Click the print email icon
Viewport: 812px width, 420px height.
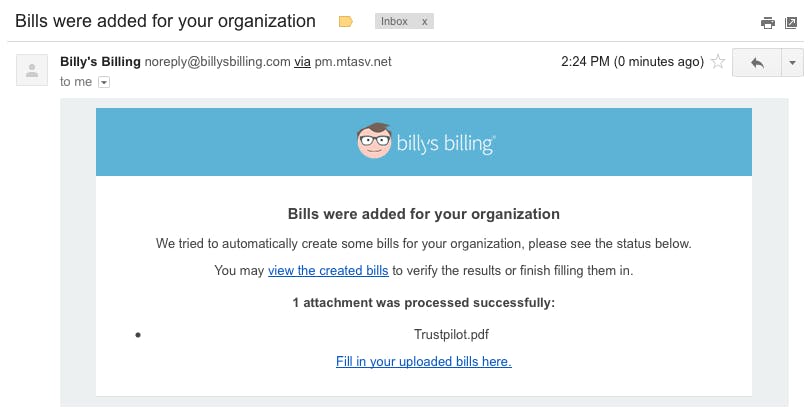767,23
